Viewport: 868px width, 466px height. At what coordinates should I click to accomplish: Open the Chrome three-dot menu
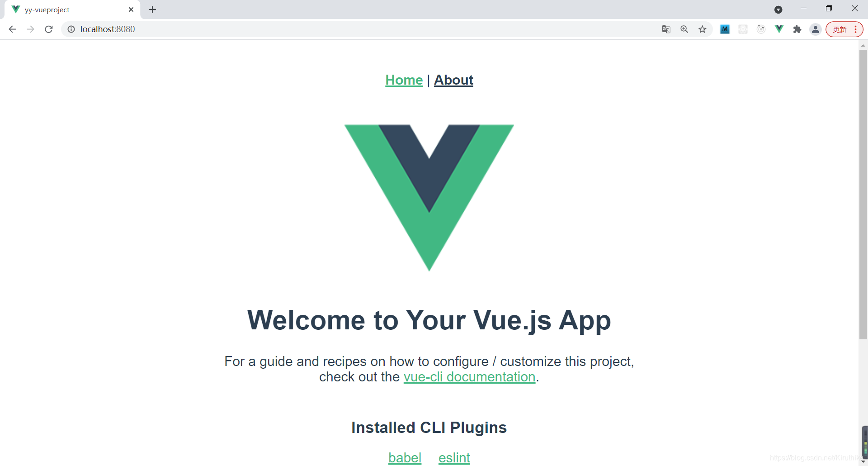[x=856, y=29]
